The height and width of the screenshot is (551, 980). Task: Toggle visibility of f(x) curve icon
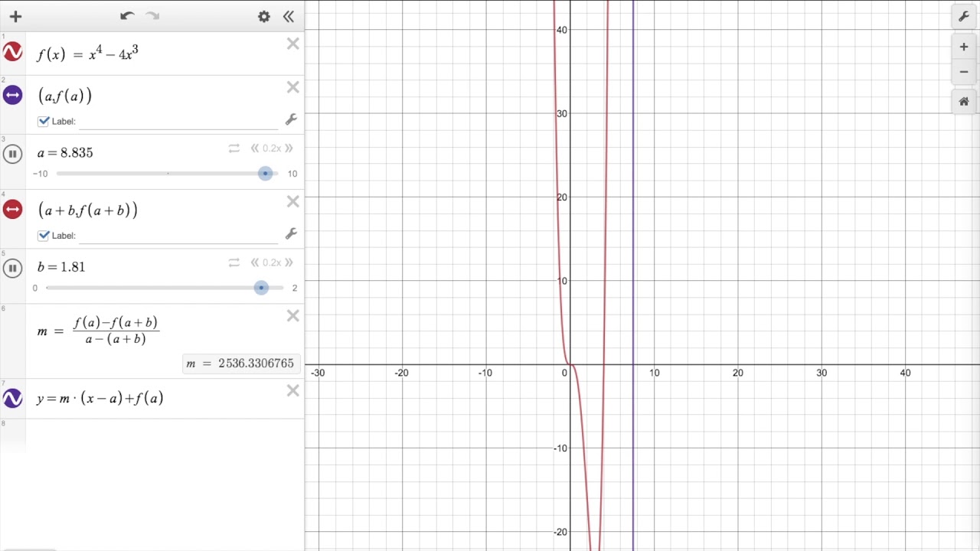click(x=12, y=52)
